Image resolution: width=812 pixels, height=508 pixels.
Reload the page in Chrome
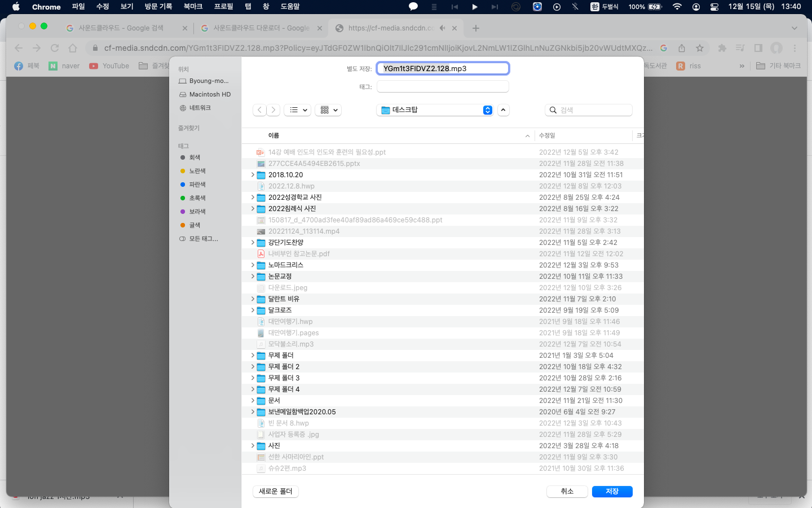click(x=55, y=48)
